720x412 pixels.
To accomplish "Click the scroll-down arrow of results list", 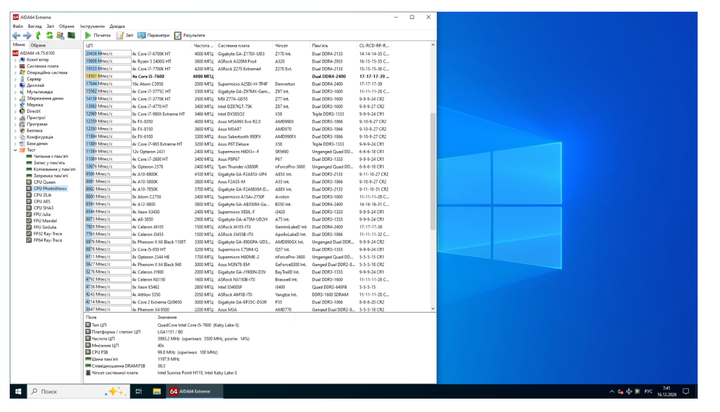I will click(x=433, y=309).
